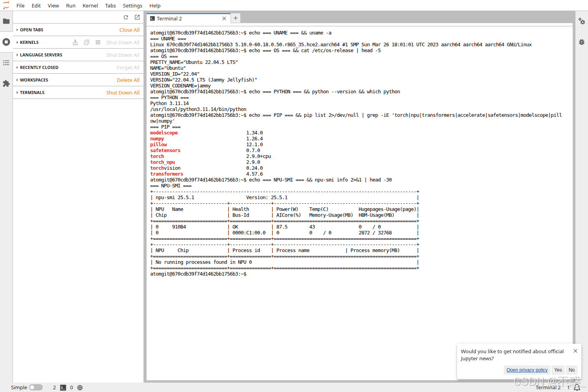Click Shut Down All for Language Servers

(123, 55)
